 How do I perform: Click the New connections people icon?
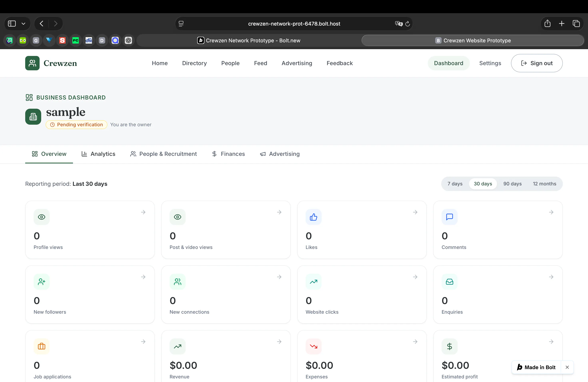coord(177,282)
